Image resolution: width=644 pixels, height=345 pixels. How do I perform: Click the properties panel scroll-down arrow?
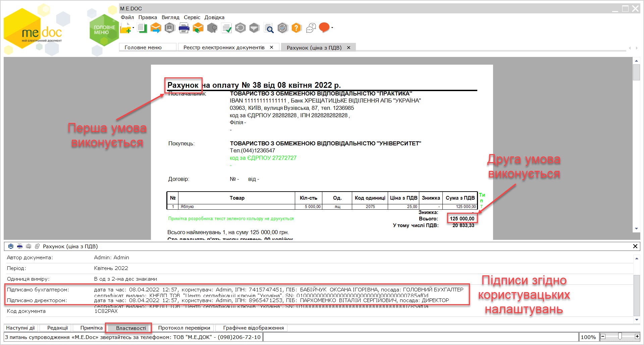[x=637, y=320]
